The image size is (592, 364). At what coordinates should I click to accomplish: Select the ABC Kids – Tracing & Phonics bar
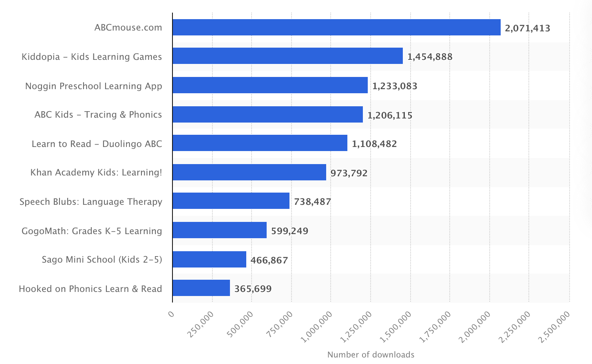coord(267,114)
